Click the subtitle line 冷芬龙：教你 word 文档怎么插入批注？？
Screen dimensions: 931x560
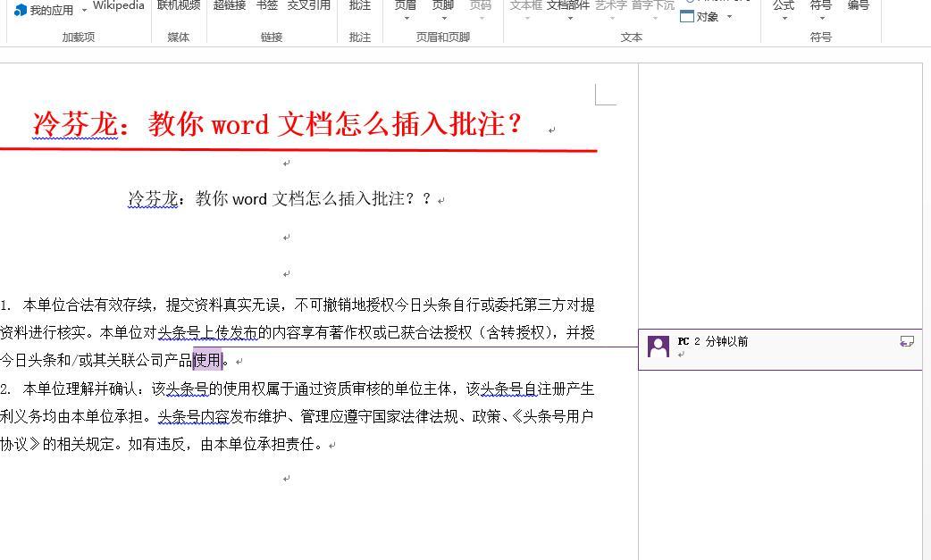[x=279, y=199]
